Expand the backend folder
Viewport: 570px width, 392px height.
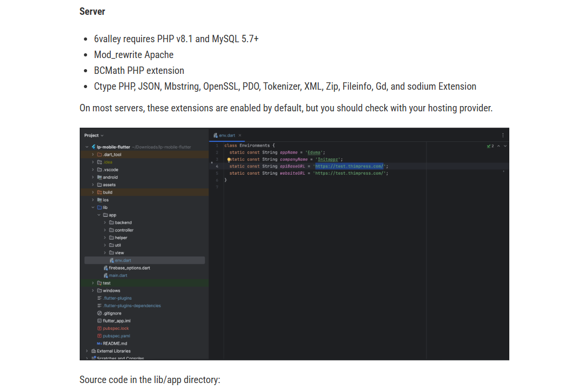pos(104,223)
